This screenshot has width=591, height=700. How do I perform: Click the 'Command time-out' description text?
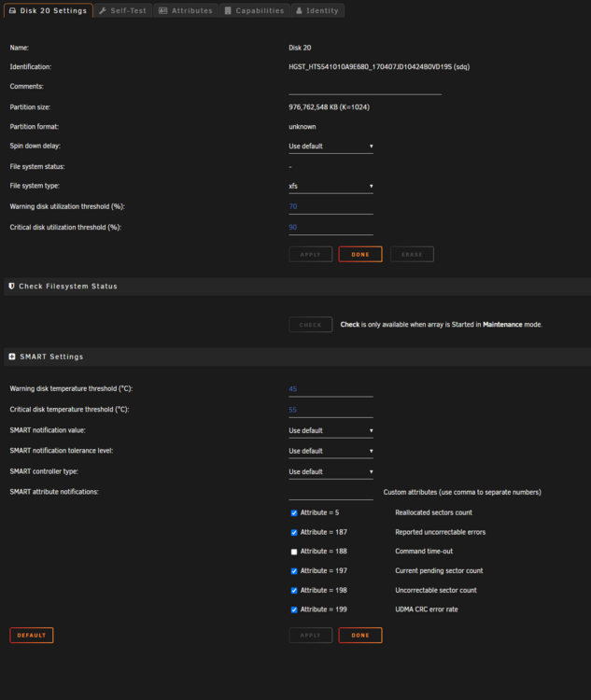pos(424,552)
